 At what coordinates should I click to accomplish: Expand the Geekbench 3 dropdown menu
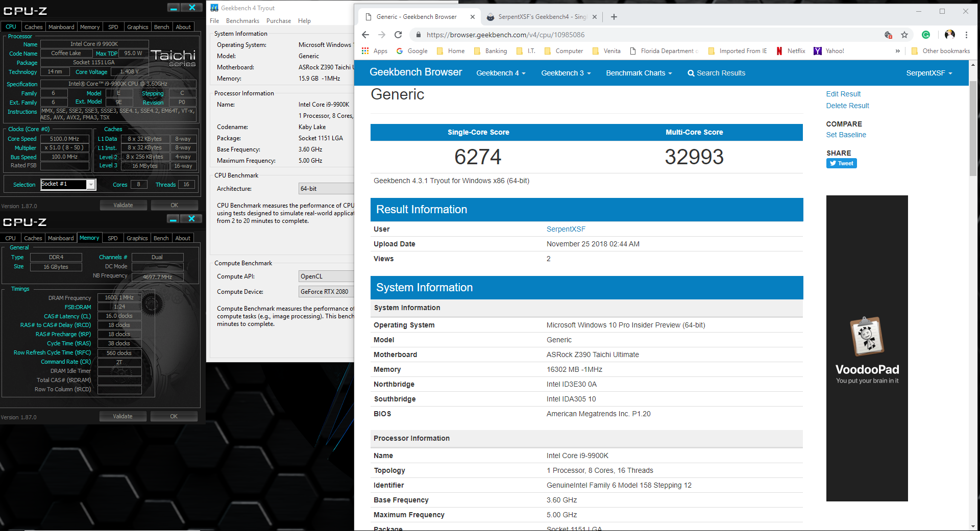click(566, 73)
